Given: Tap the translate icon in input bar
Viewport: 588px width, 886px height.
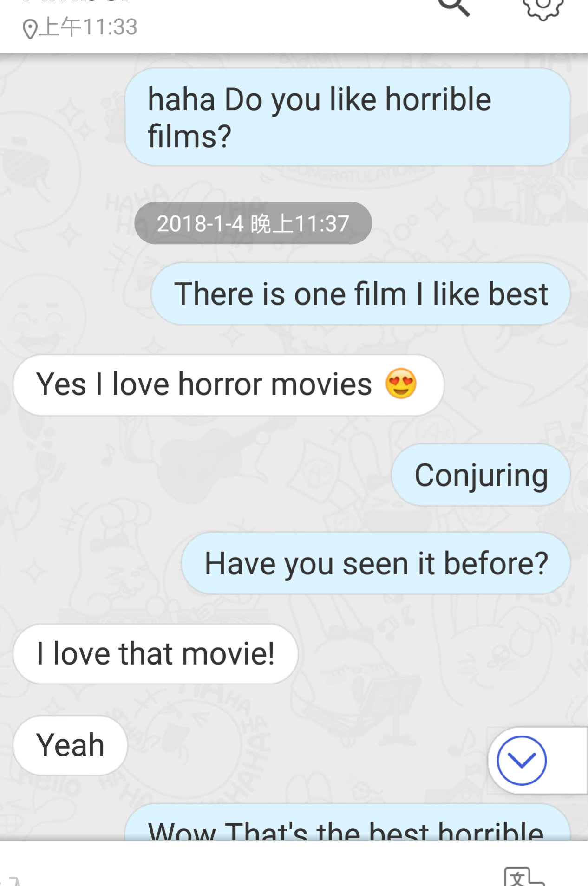Looking at the screenshot, I should pyautogui.click(x=524, y=877).
